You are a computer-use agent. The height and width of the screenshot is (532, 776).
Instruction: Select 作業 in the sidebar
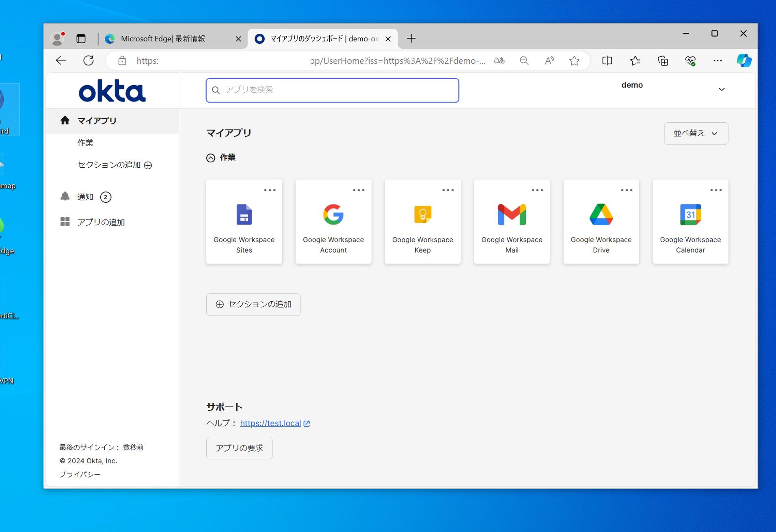tap(86, 143)
